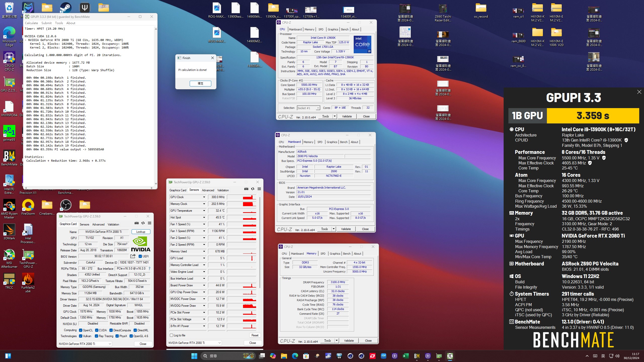
Task: Open the Advanced tab in GPU-Z Sensors window
Action: [x=208, y=190]
